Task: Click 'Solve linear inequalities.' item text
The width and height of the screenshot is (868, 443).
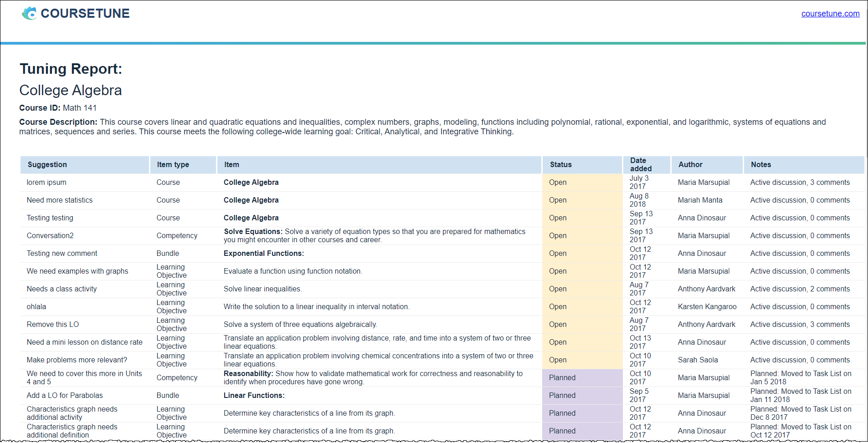Action: tap(262, 289)
